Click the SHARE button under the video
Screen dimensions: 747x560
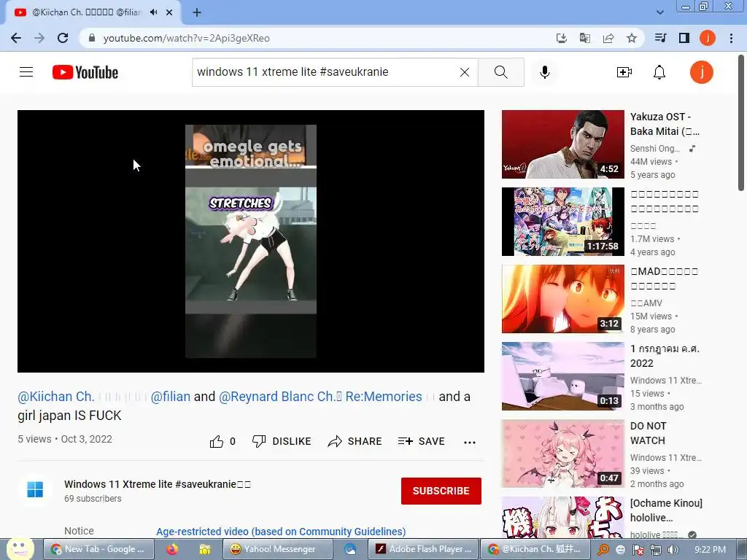pyautogui.click(x=355, y=441)
